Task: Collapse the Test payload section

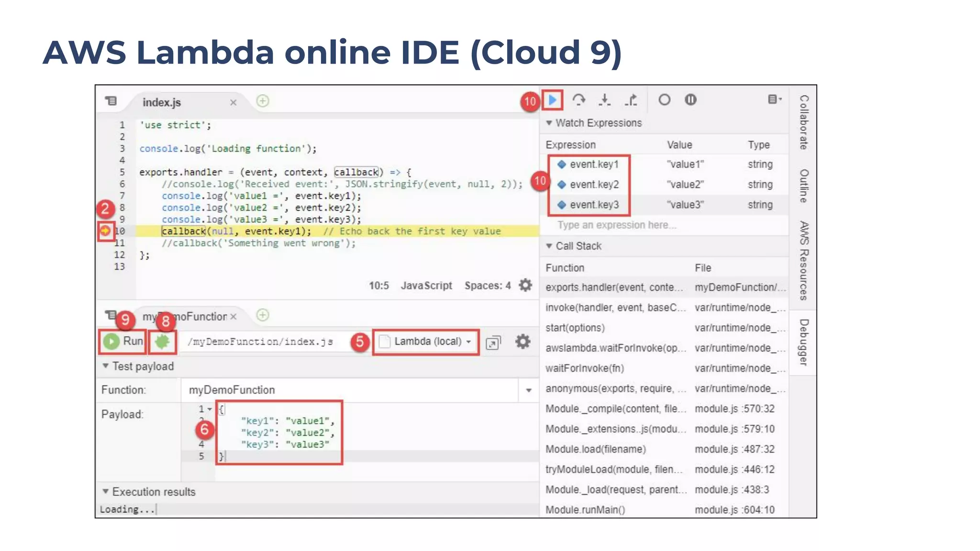Action: coord(105,366)
